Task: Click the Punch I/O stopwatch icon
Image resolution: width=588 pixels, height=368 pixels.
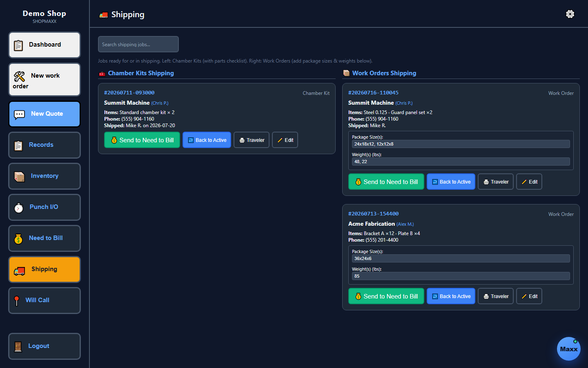Action: (19, 208)
